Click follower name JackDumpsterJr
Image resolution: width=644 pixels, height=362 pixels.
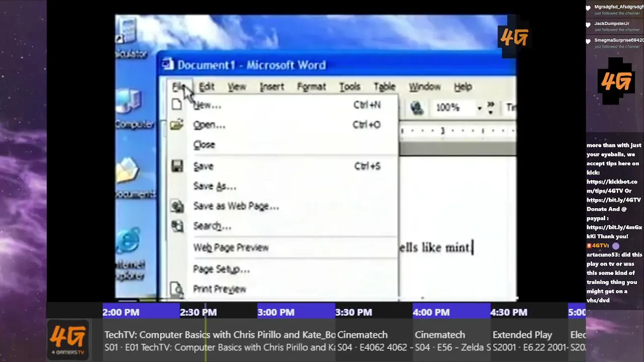(612, 24)
